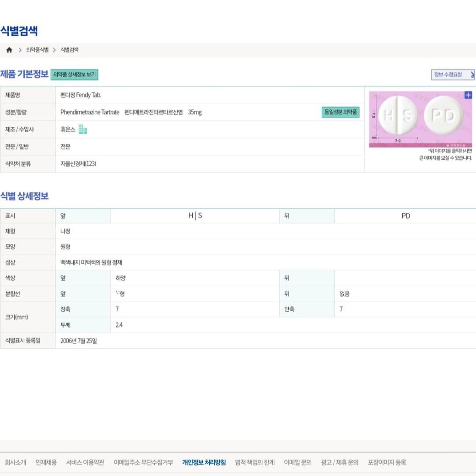View 법적 책임의 한계 footer page
The width and height of the screenshot is (476, 476).
pos(254,462)
